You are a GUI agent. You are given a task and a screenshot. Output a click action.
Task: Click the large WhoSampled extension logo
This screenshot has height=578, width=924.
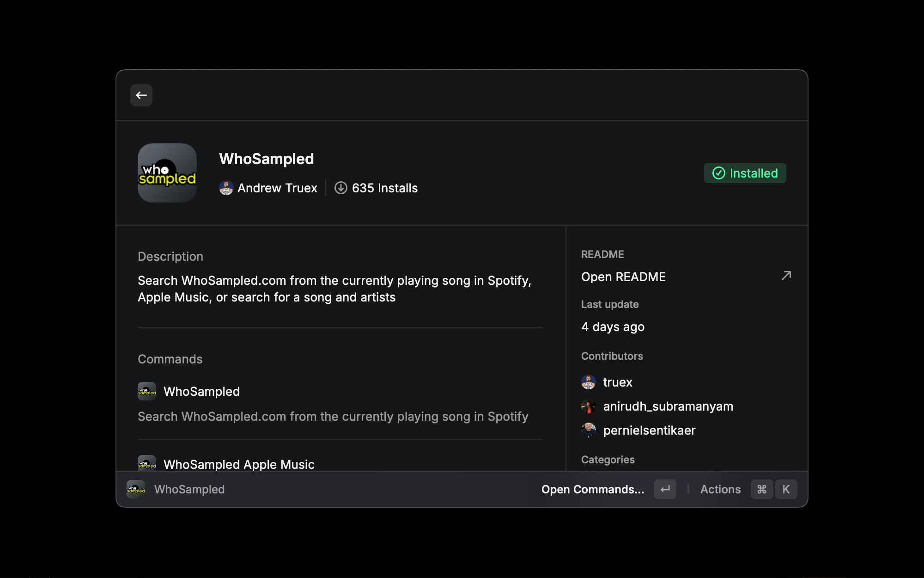[167, 173]
